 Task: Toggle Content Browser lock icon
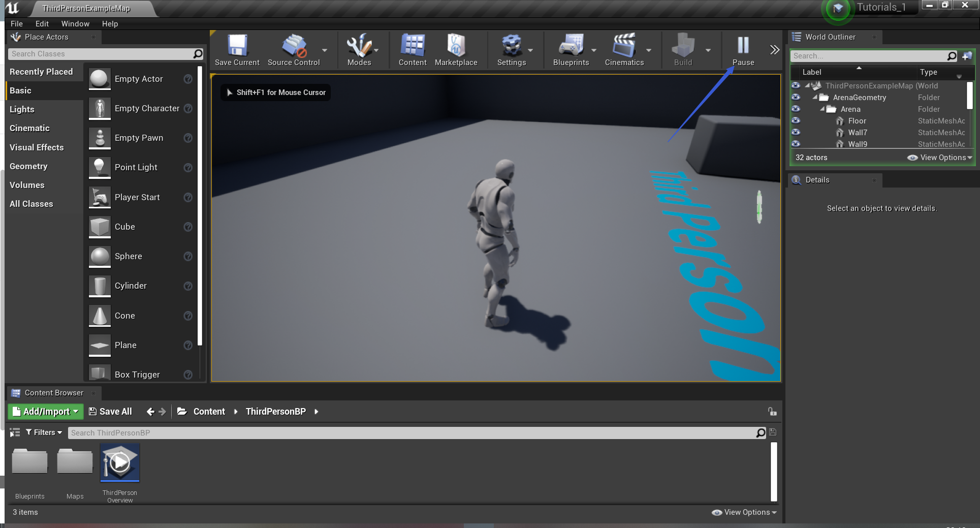(x=772, y=412)
